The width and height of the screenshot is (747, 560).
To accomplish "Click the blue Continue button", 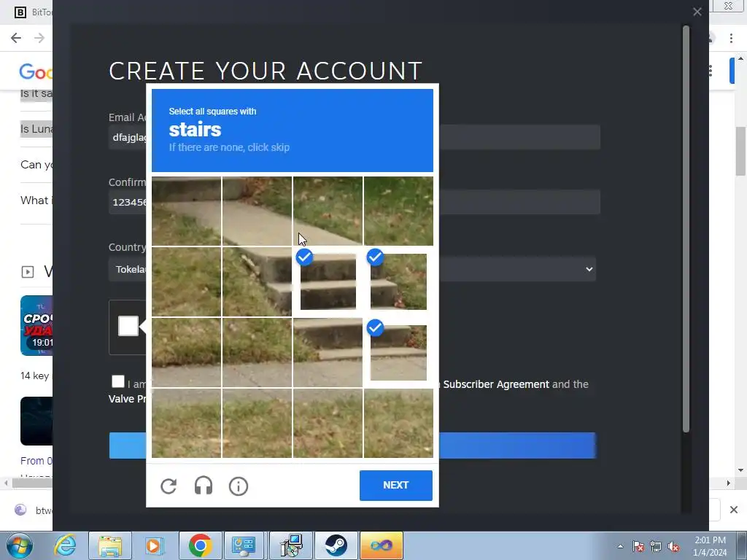I will tap(352, 446).
